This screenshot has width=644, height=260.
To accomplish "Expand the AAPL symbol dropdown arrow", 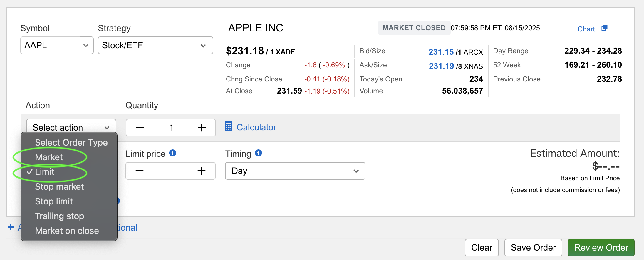I will tap(86, 46).
